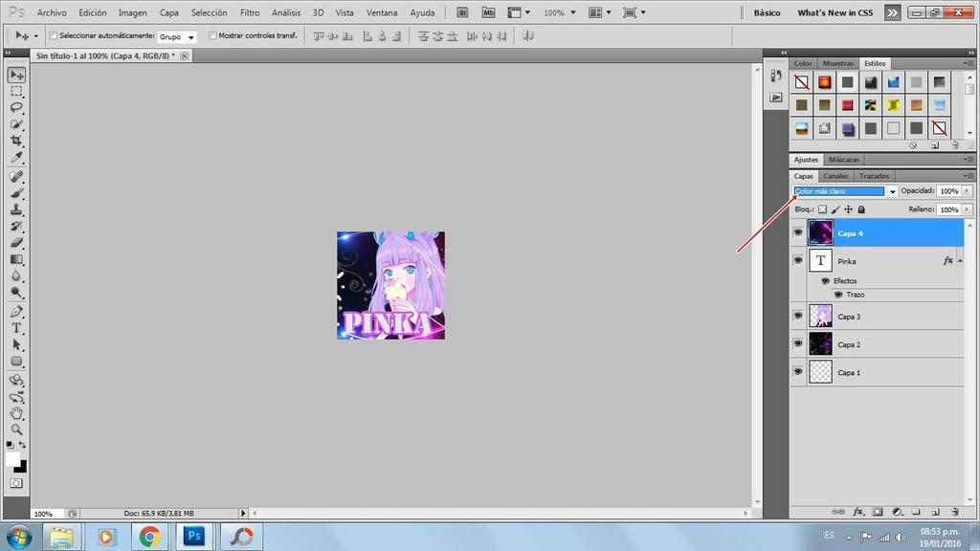980x551 pixels.
Task: Toggle Quick Mask mode
Action: 16,483
